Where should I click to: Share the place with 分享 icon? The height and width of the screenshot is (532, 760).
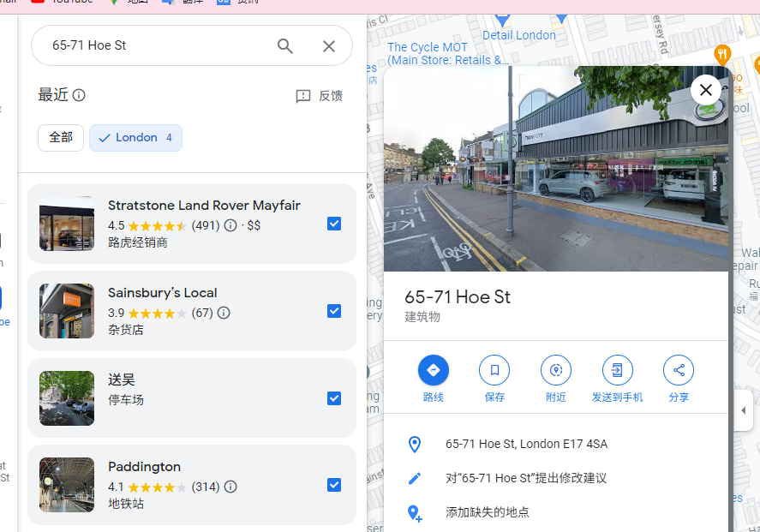click(x=679, y=370)
